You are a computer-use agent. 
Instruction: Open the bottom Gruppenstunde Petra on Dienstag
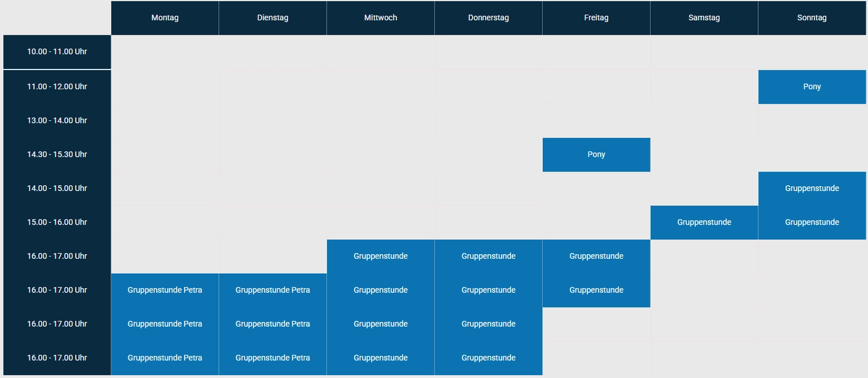273,358
